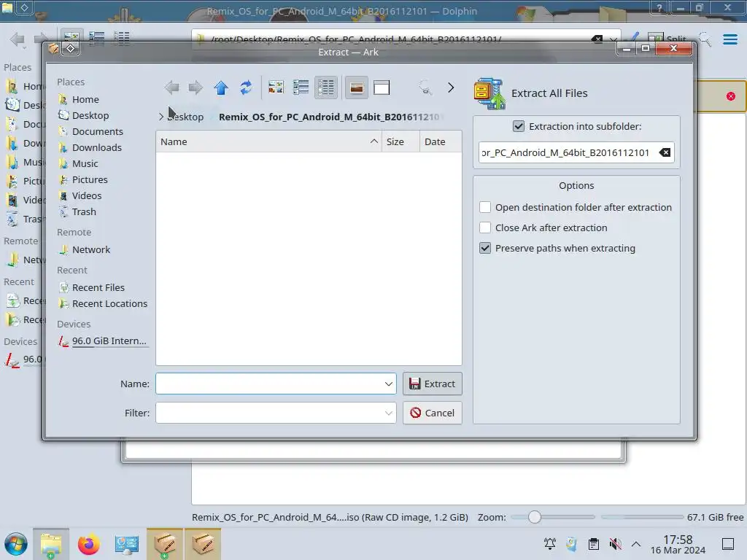Open Dolphin hamburger menu
This screenshot has height=560, width=747.
729,39
